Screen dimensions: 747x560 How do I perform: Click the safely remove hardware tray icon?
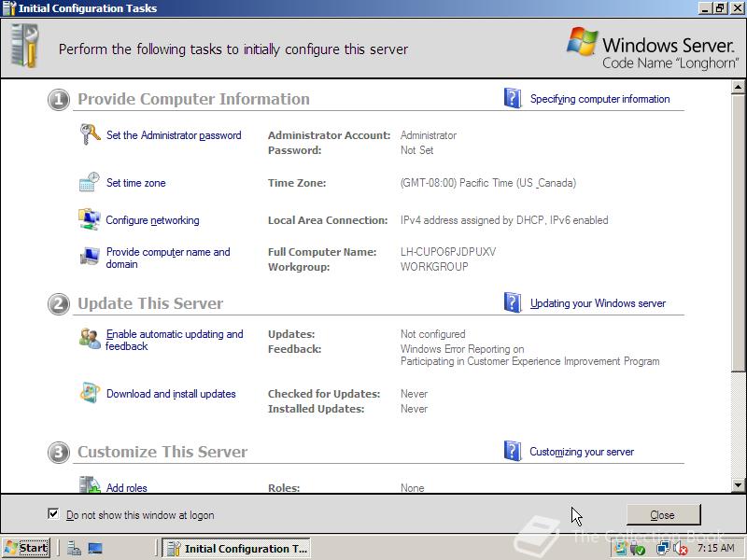coord(638,549)
